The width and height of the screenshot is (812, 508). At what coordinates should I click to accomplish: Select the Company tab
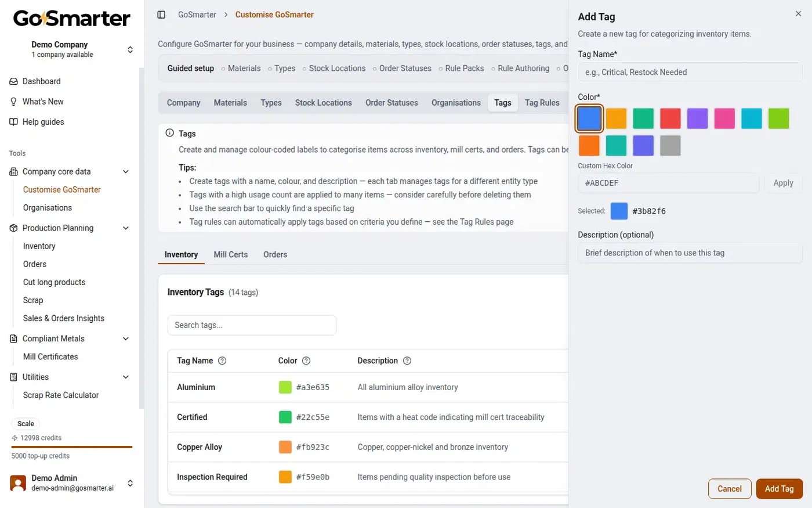point(183,103)
